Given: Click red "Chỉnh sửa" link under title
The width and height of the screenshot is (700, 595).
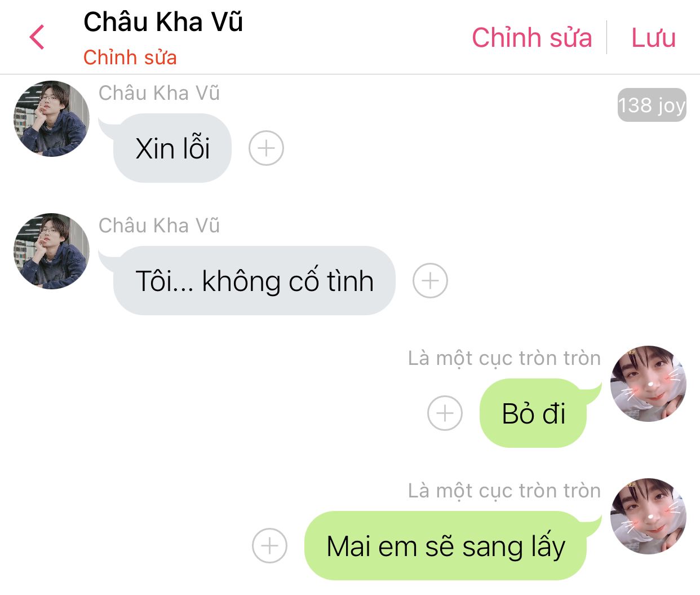Looking at the screenshot, I should tap(130, 58).
